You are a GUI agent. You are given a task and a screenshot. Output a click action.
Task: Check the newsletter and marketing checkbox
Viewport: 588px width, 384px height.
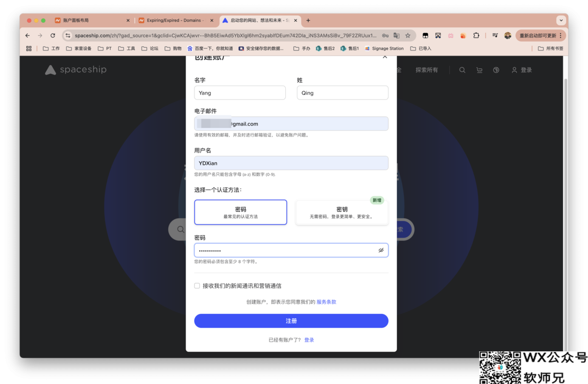coord(197,286)
